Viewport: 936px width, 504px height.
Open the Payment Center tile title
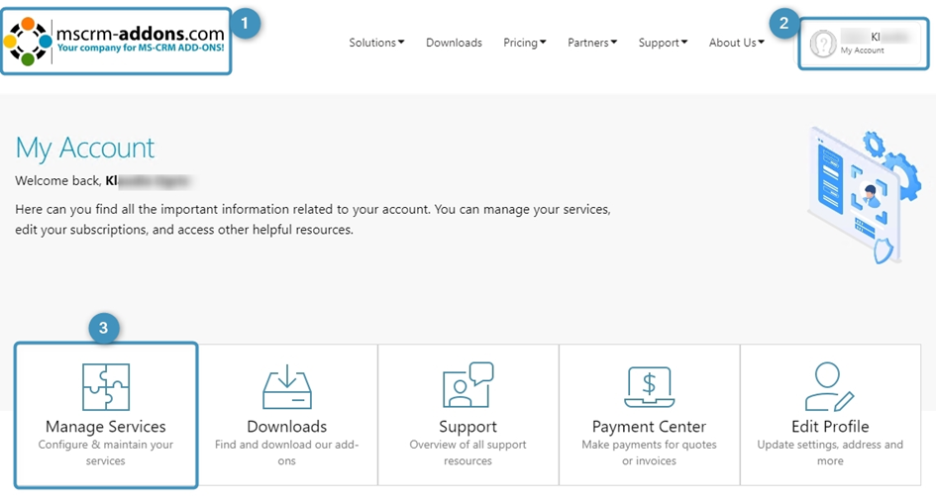649,426
